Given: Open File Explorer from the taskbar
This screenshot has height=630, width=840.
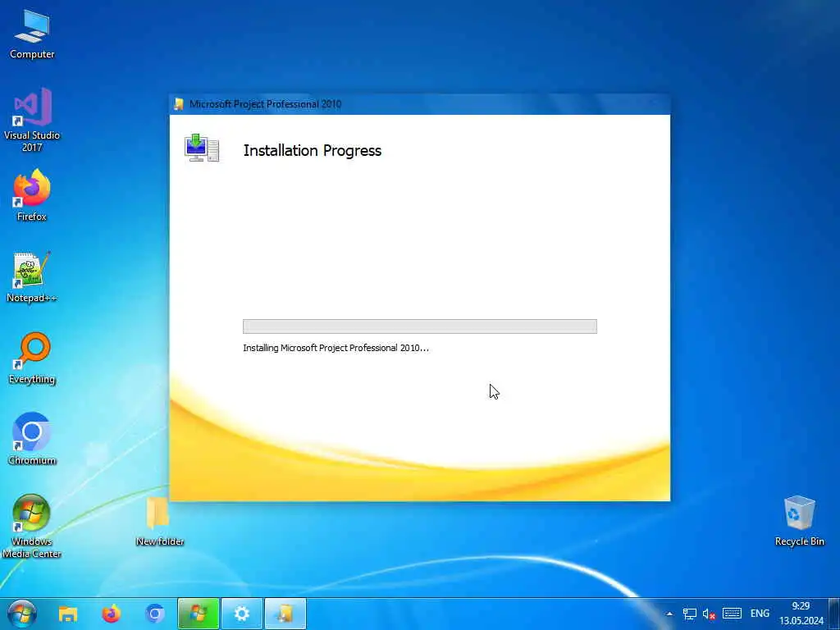Looking at the screenshot, I should pyautogui.click(x=68, y=614).
